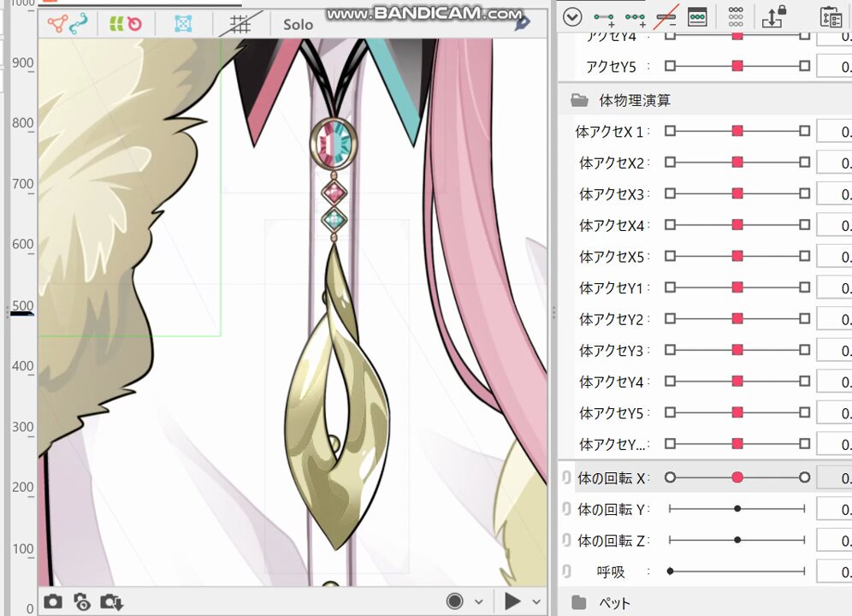Click the 呼吸 slider handle

tap(670, 571)
